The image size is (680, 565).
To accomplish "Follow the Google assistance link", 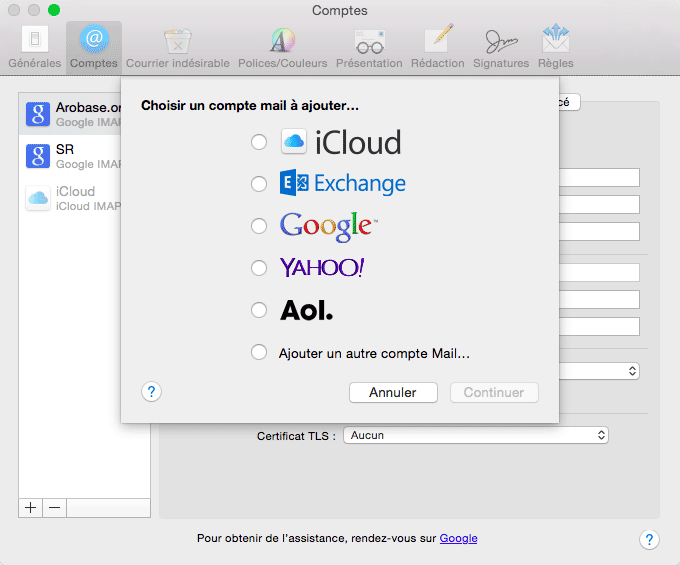I will point(458,539).
